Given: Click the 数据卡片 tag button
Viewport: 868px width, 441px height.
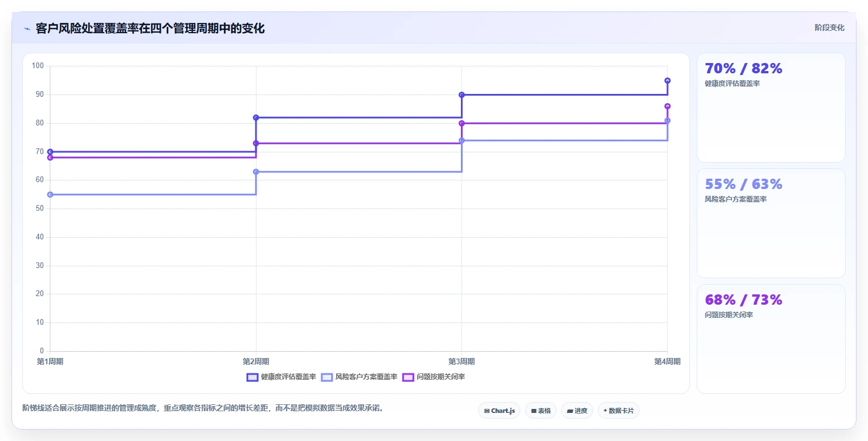Looking at the screenshot, I should [618, 411].
